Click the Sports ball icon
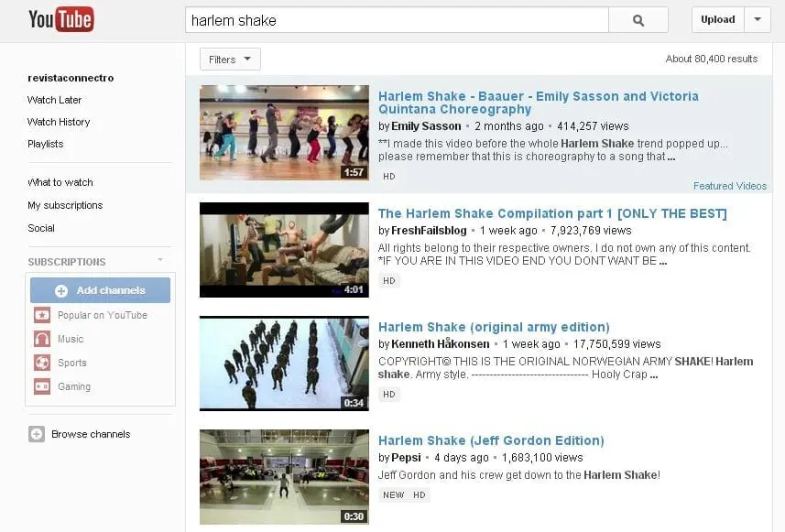The height and width of the screenshot is (532, 785). click(x=42, y=363)
